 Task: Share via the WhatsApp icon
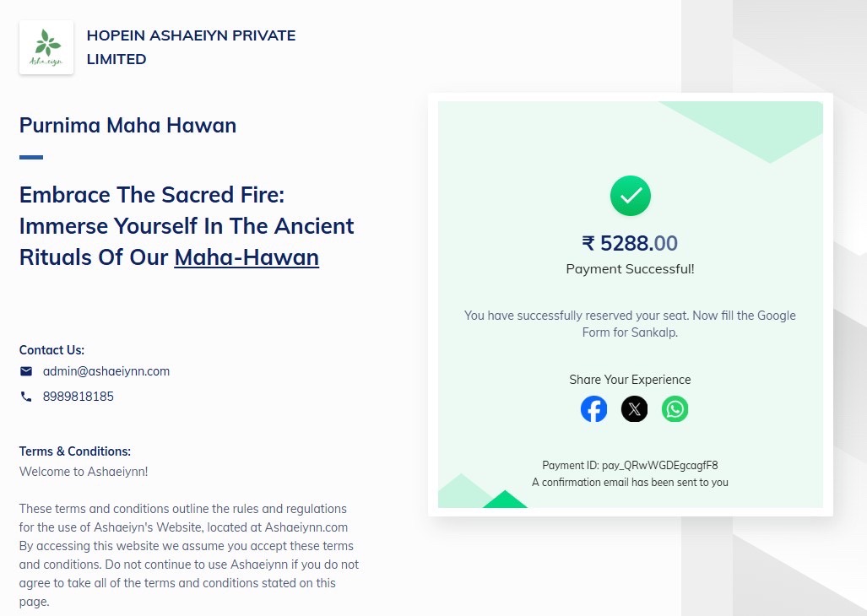pyautogui.click(x=675, y=409)
